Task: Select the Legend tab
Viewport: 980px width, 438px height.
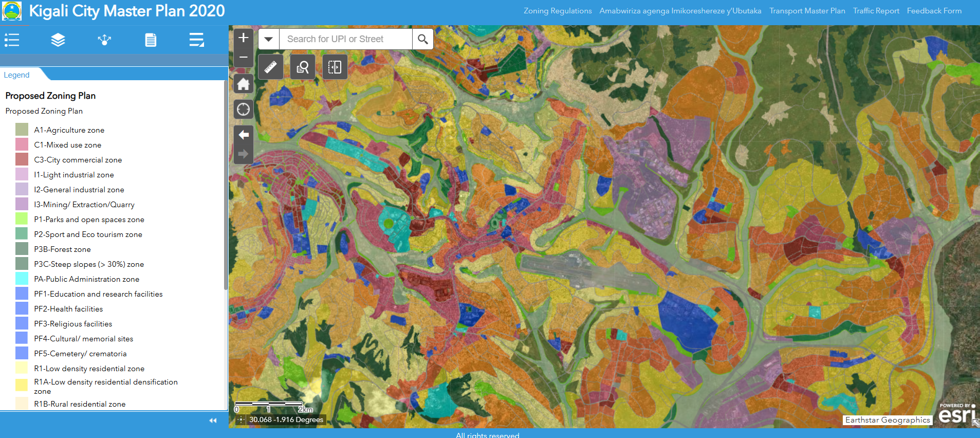Action: tap(16, 75)
